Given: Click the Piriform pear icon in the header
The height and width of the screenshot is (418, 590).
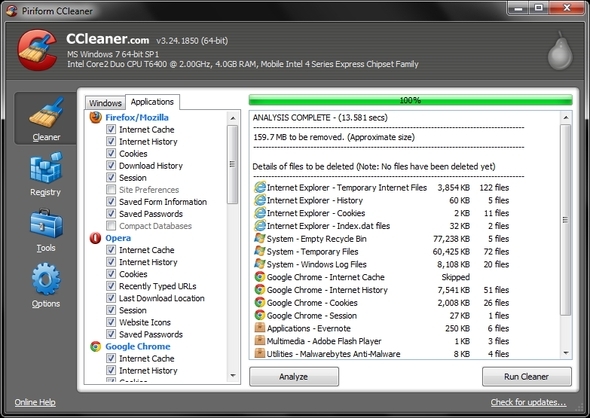Looking at the screenshot, I should 560,51.
